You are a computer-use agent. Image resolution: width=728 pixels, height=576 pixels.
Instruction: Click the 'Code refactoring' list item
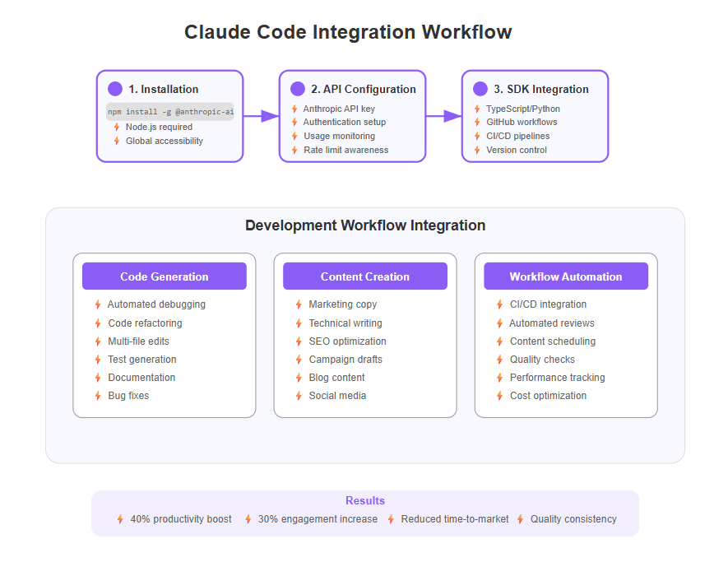[x=145, y=323]
